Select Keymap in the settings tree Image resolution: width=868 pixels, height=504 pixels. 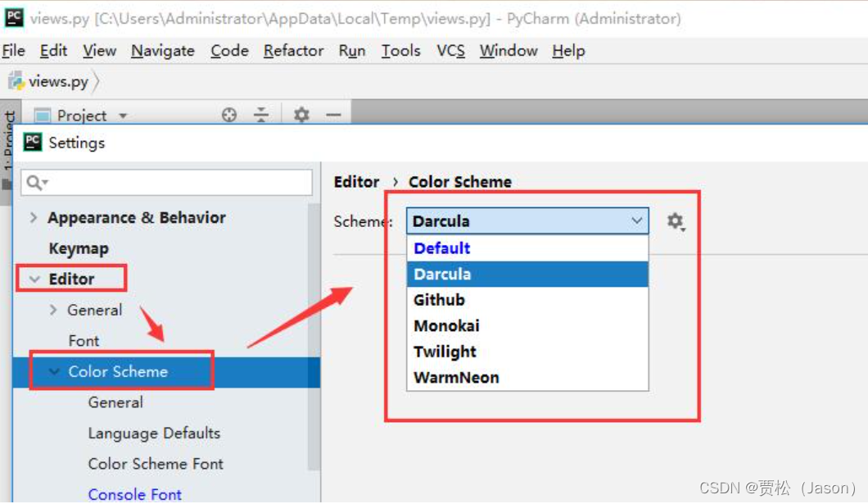click(79, 248)
